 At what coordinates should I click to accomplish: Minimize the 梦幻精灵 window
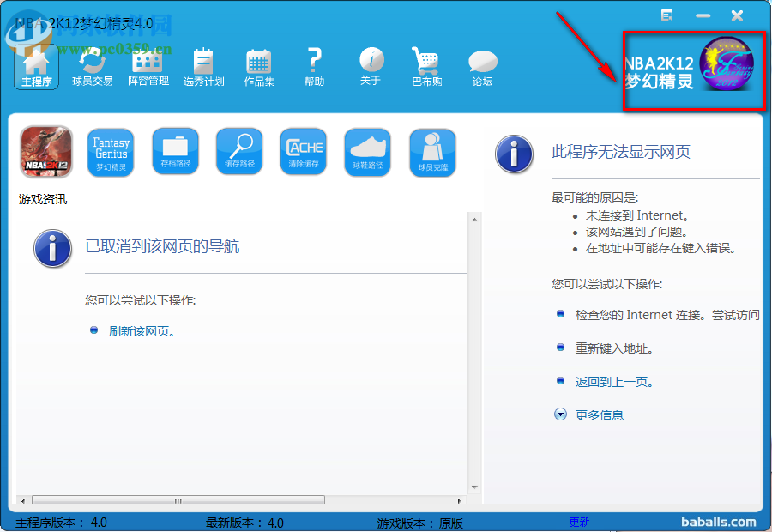703,16
